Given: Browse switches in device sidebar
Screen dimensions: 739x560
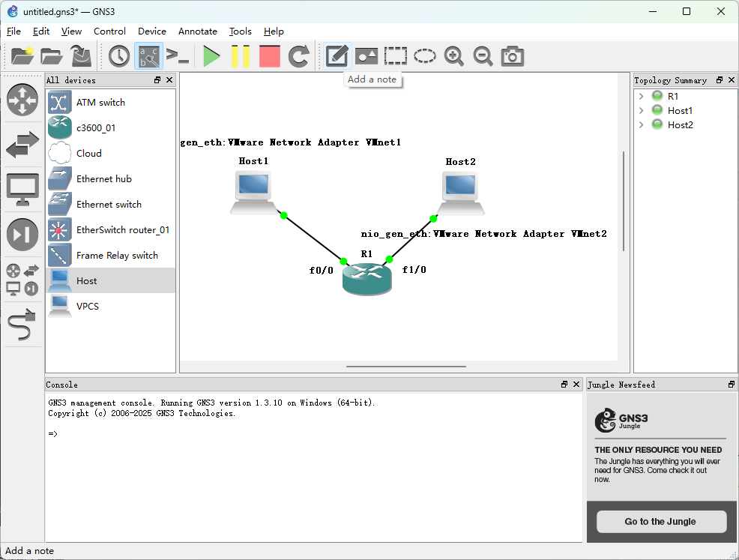Looking at the screenshot, I should pos(22,144).
